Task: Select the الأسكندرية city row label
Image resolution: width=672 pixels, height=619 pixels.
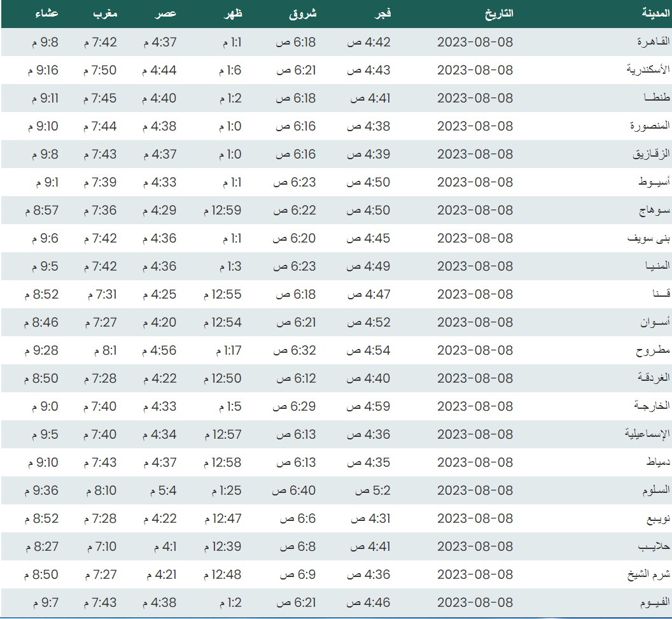Action: point(648,70)
